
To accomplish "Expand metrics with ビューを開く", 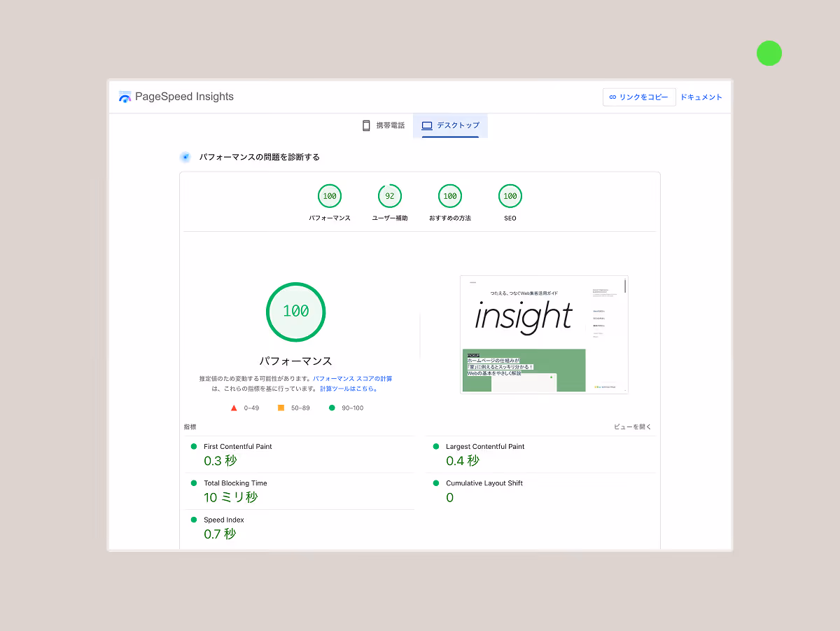I will click(633, 427).
